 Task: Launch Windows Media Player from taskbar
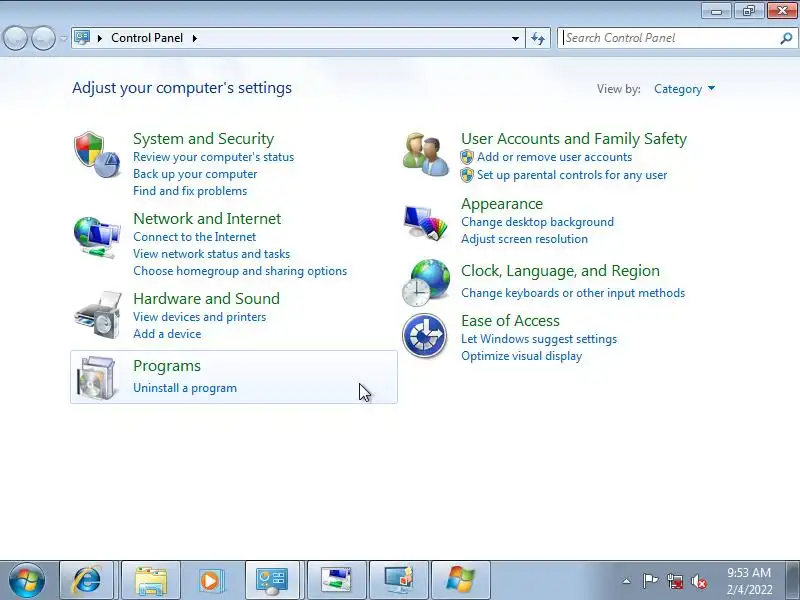(210, 580)
